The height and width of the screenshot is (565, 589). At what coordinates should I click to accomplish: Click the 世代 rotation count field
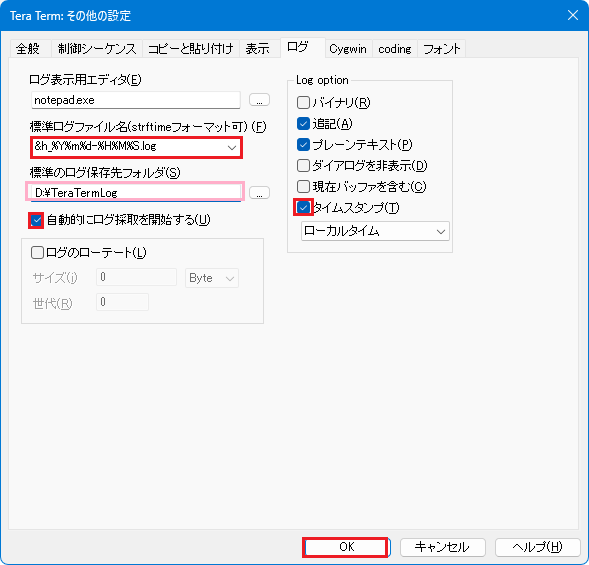tap(122, 302)
